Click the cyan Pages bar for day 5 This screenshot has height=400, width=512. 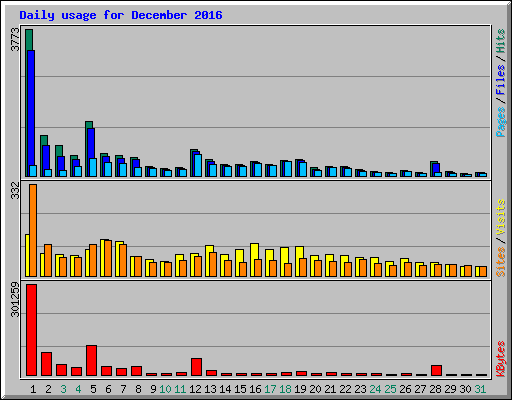[93, 167]
